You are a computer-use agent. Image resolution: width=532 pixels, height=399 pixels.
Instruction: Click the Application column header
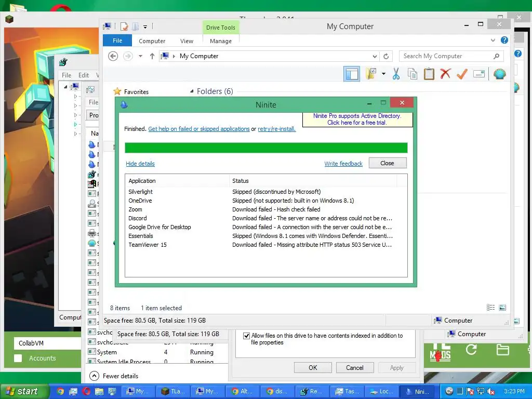tap(177, 181)
